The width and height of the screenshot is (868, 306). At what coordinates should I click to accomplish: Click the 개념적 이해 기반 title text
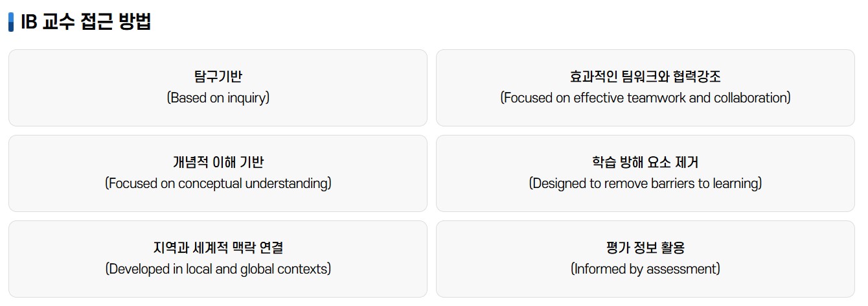click(x=218, y=162)
